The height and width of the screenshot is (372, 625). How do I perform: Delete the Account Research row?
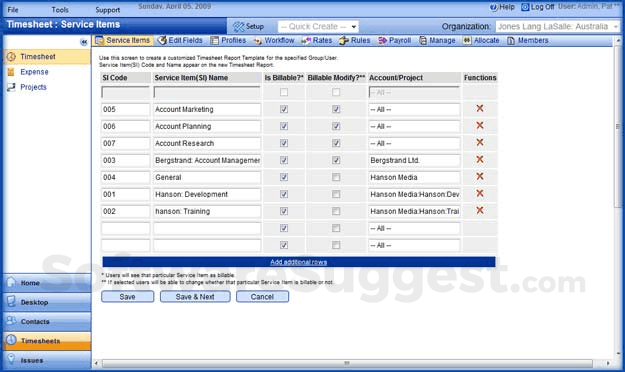[x=480, y=142]
